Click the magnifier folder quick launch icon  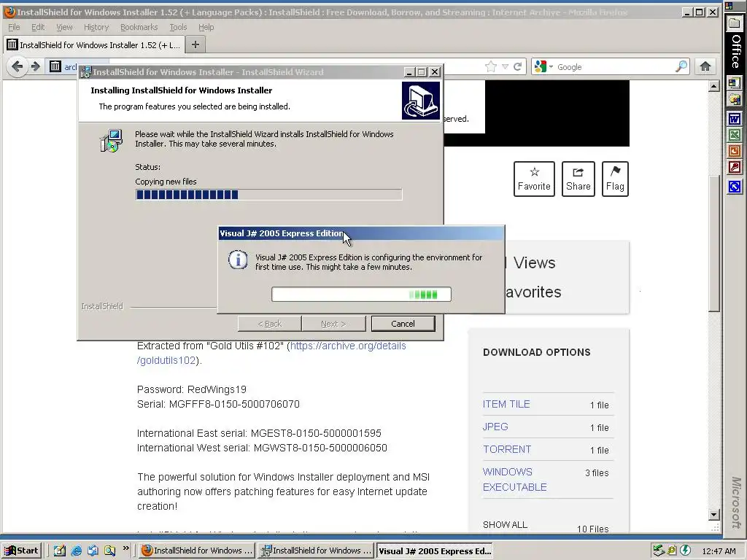point(109,551)
